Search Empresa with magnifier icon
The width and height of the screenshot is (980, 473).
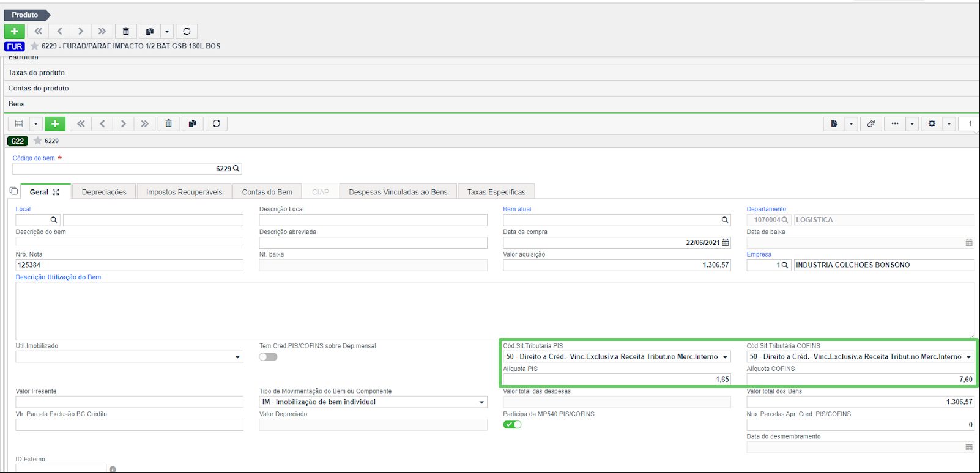tap(785, 265)
